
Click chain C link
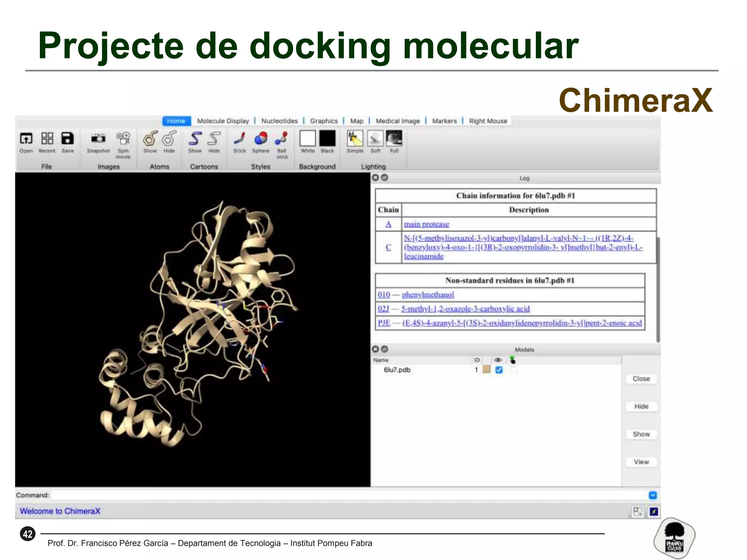[x=388, y=247]
